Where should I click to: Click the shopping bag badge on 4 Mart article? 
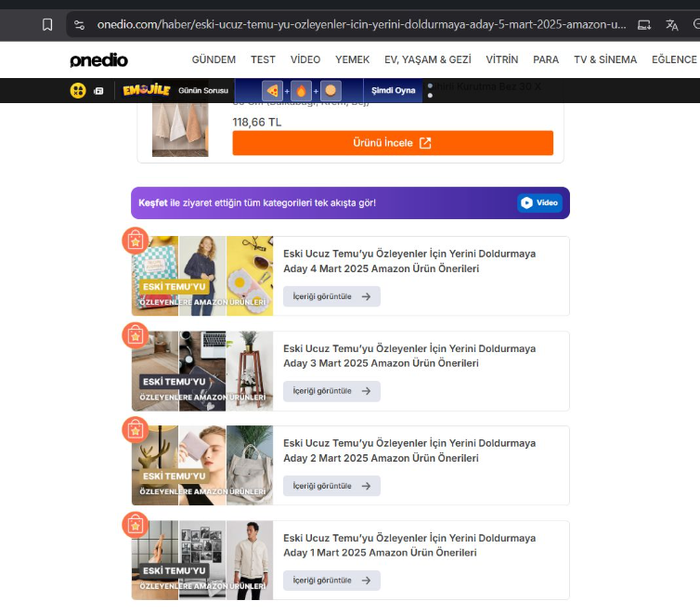coord(136,241)
